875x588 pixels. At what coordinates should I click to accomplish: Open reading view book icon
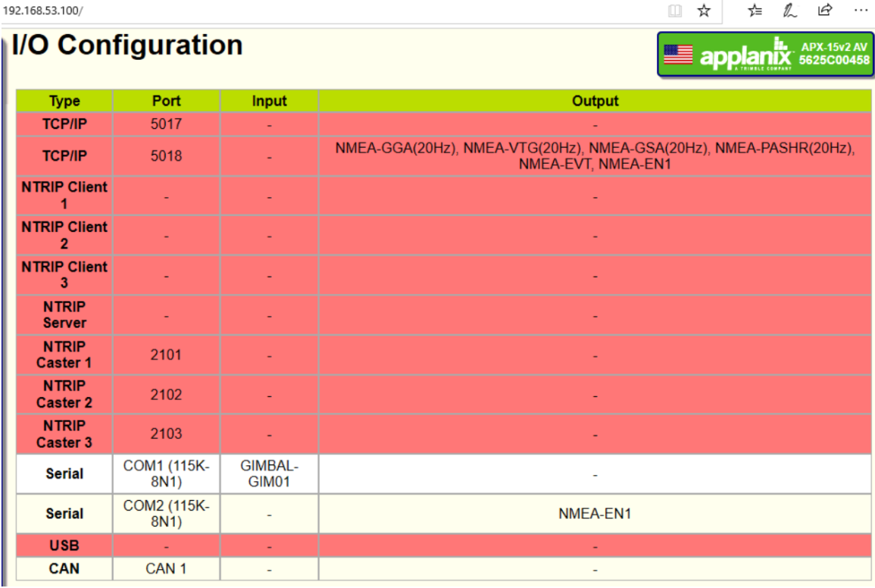pyautogui.click(x=675, y=11)
